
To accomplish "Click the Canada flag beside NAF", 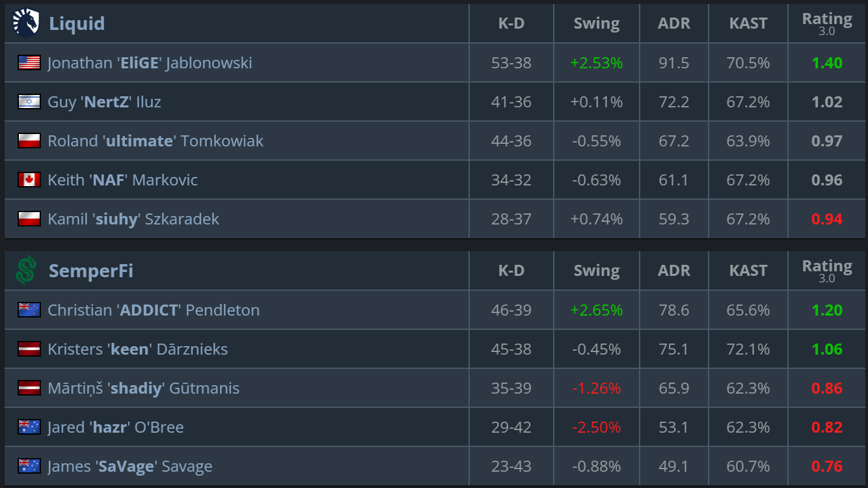I will click(x=29, y=180).
